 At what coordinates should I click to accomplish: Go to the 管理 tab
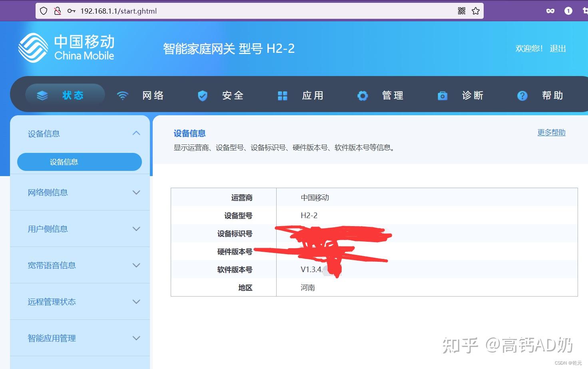coord(393,95)
